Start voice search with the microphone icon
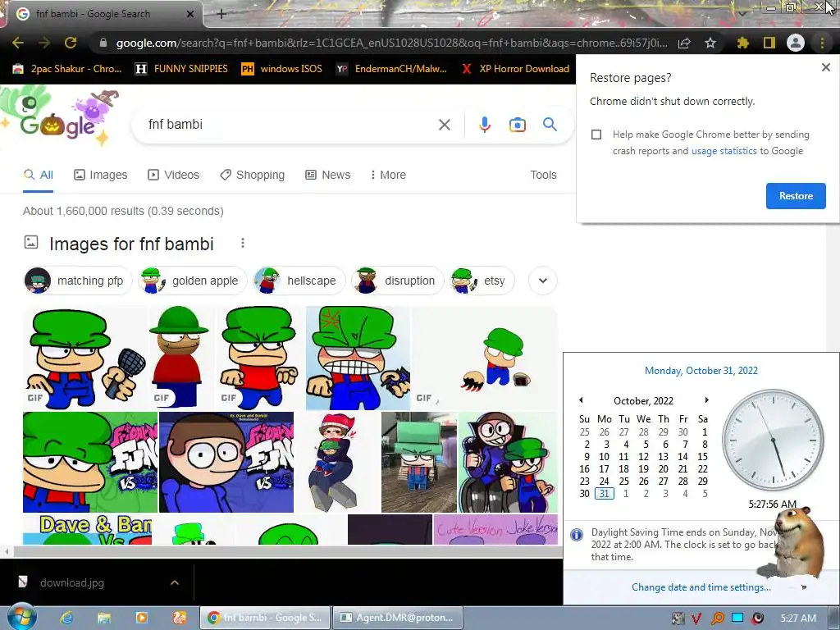Viewport: 840px width, 630px height. pyautogui.click(x=484, y=125)
